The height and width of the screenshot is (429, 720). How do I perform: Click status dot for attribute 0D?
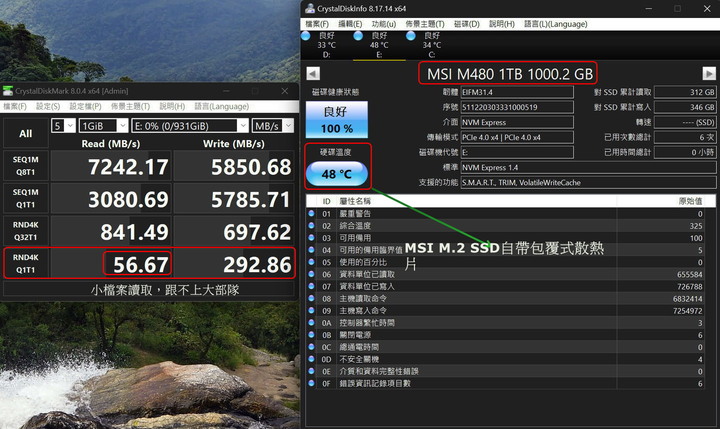311,359
